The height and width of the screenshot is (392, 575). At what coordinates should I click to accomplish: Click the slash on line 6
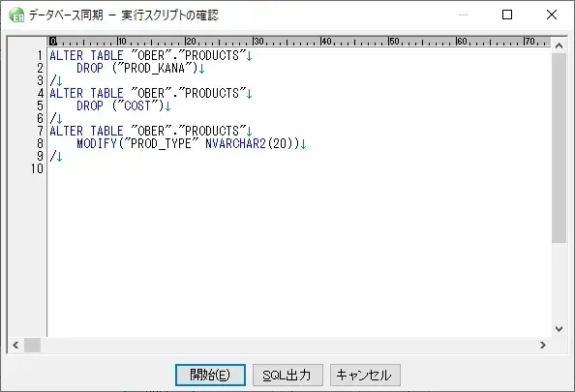pos(53,118)
